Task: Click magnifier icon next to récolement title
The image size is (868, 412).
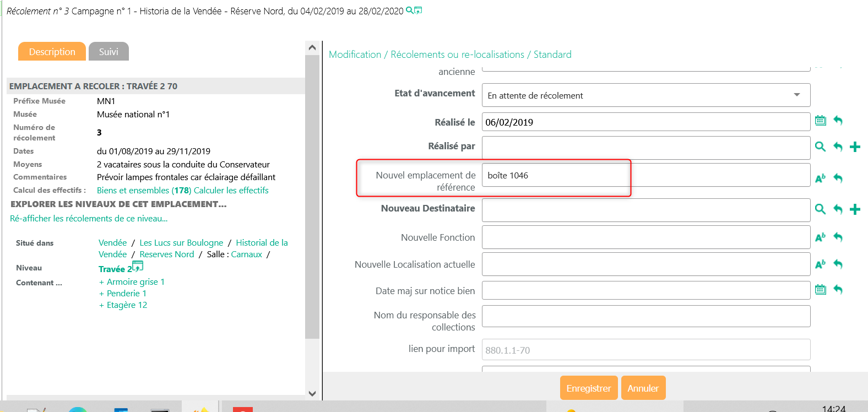Action: 409,10
